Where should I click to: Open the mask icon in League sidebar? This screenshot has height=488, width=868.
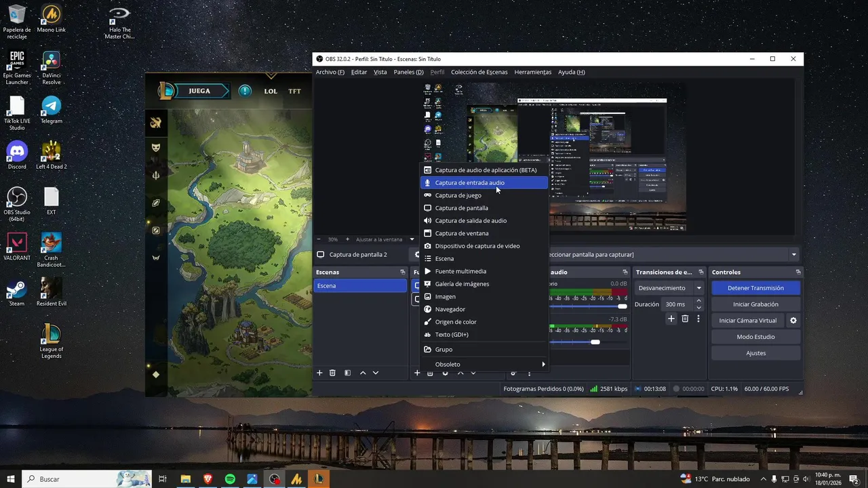pos(156,148)
